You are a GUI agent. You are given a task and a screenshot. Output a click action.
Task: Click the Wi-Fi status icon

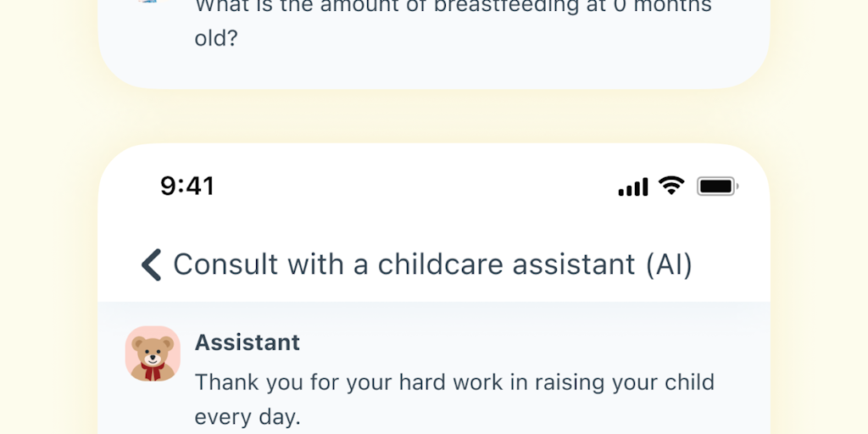pyautogui.click(x=671, y=186)
